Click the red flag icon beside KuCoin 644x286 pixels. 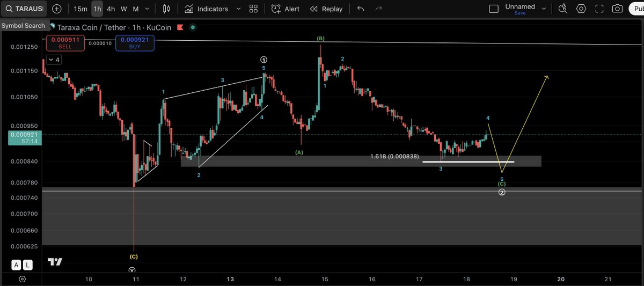pyautogui.click(x=181, y=27)
